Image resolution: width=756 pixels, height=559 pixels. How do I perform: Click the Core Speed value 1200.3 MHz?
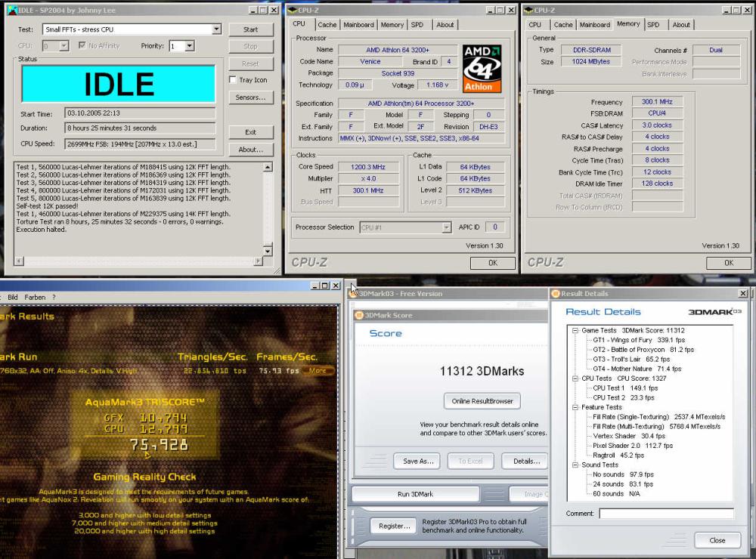tap(368, 167)
